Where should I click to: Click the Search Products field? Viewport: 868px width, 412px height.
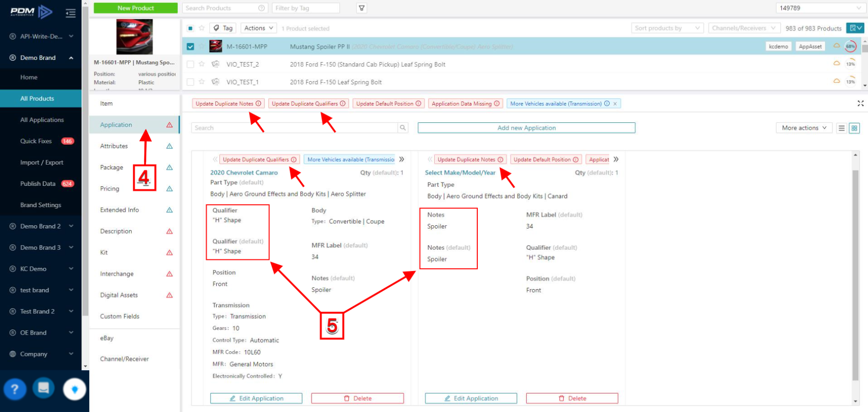pyautogui.click(x=225, y=8)
